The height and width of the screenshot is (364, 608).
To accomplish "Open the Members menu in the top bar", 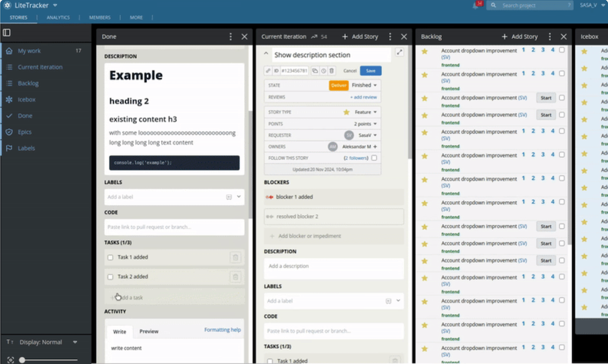I will (99, 18).
